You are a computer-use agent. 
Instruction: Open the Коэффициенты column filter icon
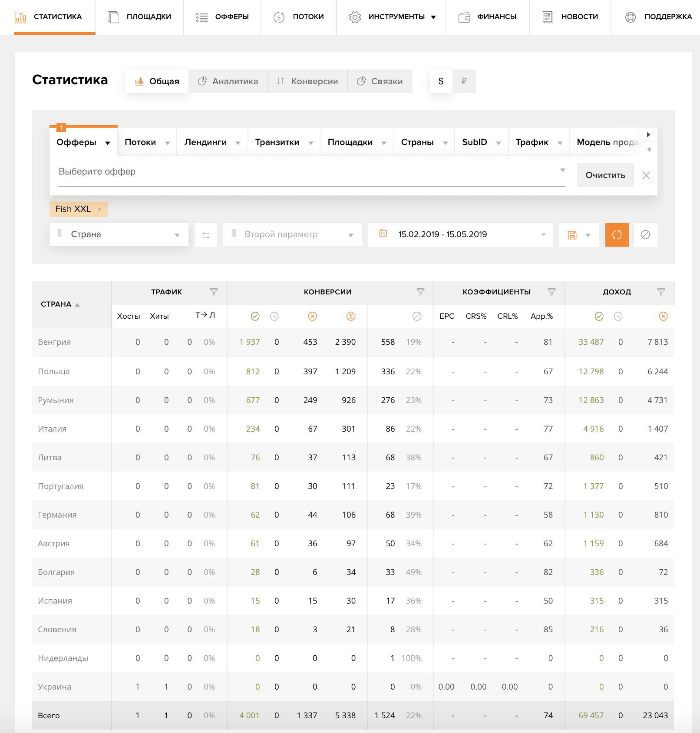coord(551,292)
